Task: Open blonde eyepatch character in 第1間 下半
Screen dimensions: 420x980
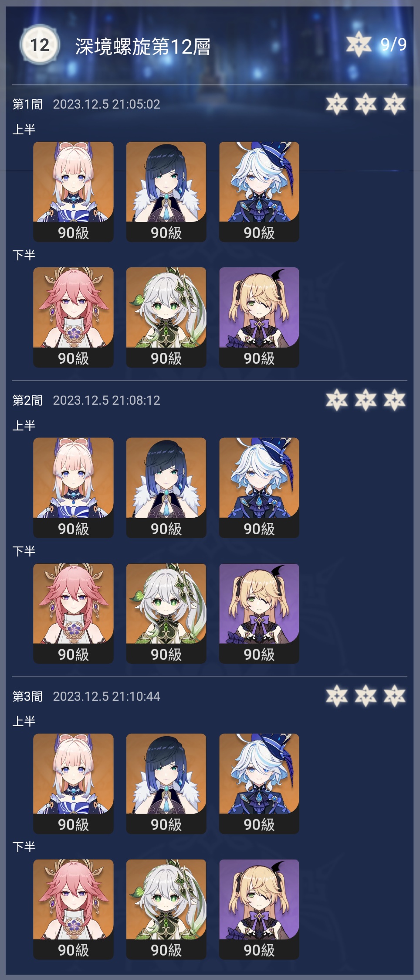Action: tap(259, 317)
